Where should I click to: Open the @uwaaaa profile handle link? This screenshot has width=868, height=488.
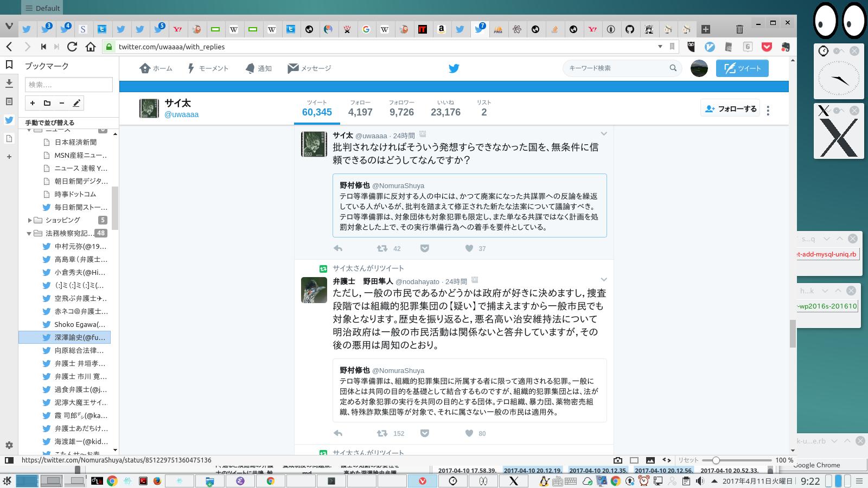coord(182,114)
